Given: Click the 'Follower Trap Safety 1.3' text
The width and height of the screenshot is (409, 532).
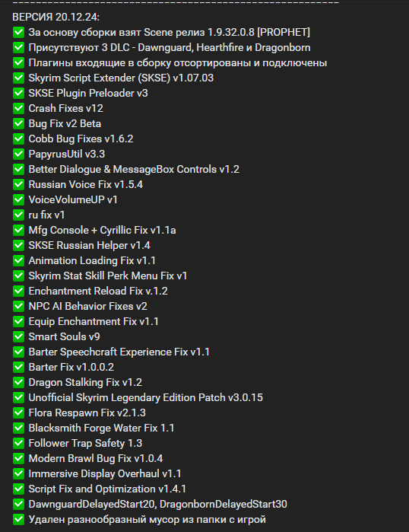Looking at the screenshot, I should (85, 443).
